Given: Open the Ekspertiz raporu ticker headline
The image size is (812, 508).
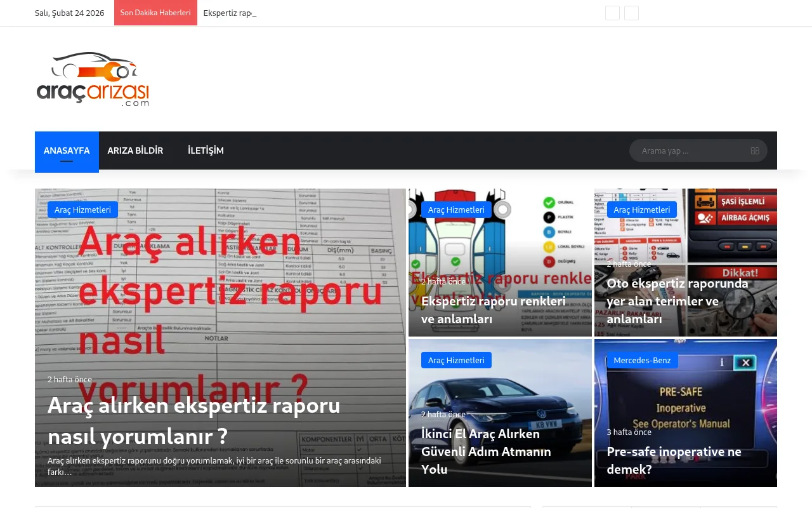Looking at the screenshot, I should 230,13.
